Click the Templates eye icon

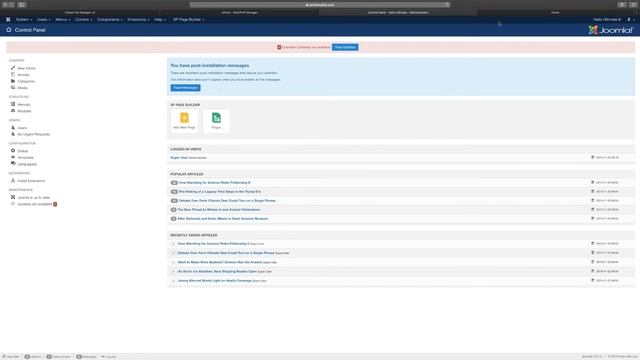pos(13,158)
